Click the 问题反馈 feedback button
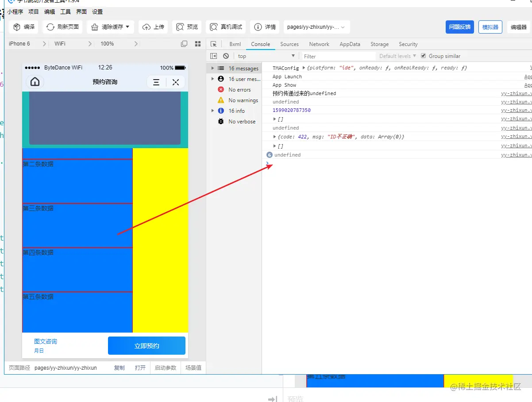This screenshot has height=402, width=532. (460, 27)
